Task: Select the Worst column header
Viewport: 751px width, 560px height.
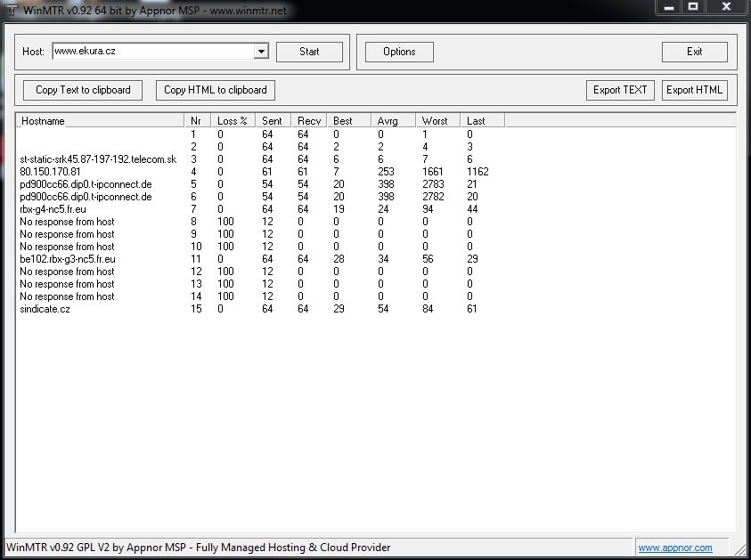Action: click(x=438, y=120)
